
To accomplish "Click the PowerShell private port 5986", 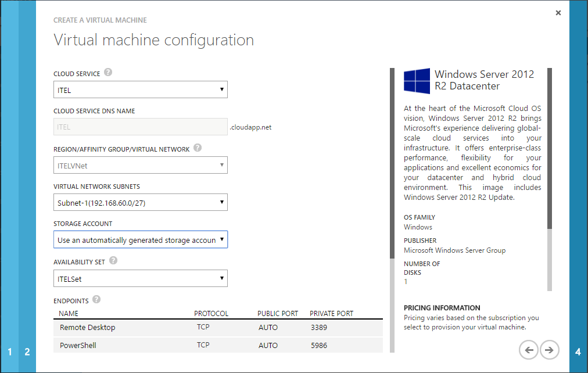I will (x=319, y=345).
